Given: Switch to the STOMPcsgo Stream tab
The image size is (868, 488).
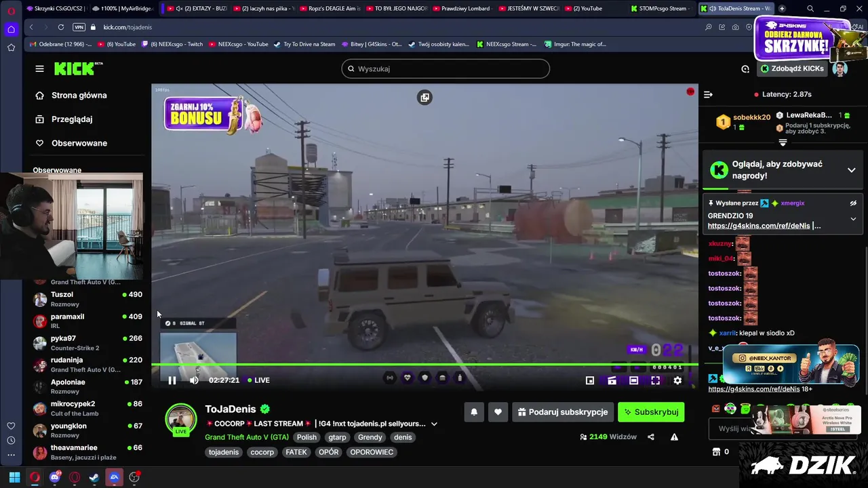Looking at the screenshot, I should pyautogui.click(x=660, y=9).
